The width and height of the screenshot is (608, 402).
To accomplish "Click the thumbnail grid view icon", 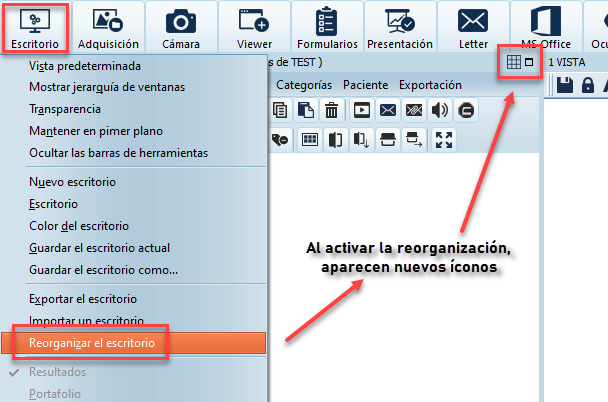I will click(x=309, y=140).
